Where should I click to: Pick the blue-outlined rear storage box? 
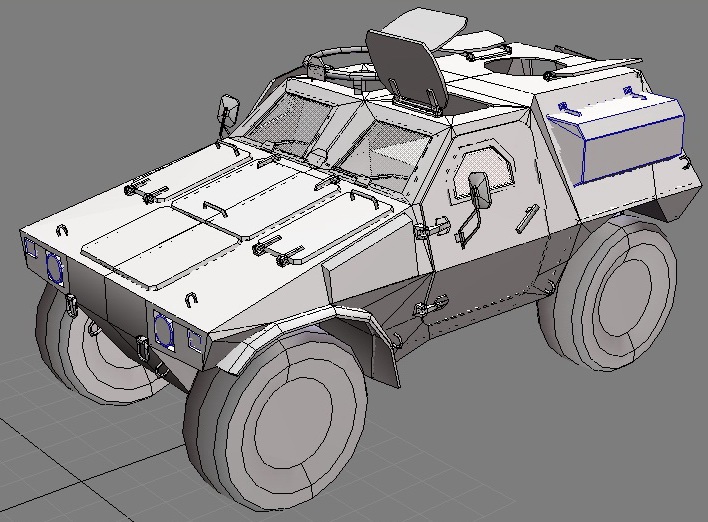[x=616, y=135]
